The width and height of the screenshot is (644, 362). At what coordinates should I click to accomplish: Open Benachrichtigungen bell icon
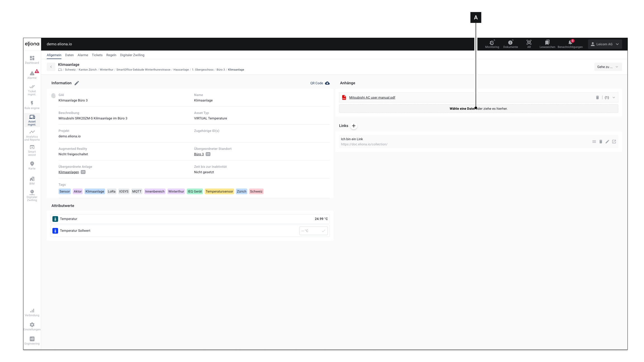click(570, 44)
